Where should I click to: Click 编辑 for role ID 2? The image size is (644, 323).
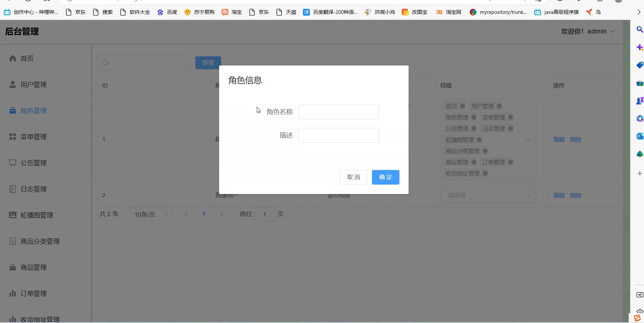559,195
